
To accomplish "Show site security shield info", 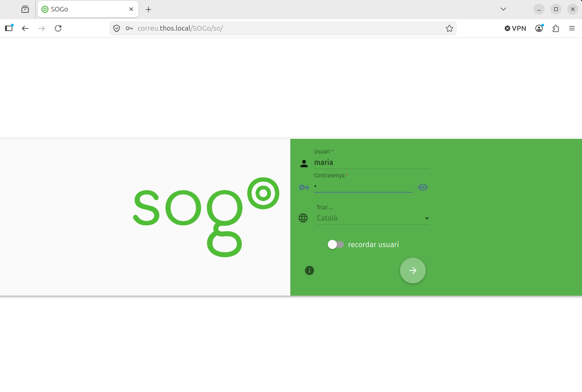I will [117, 28].
